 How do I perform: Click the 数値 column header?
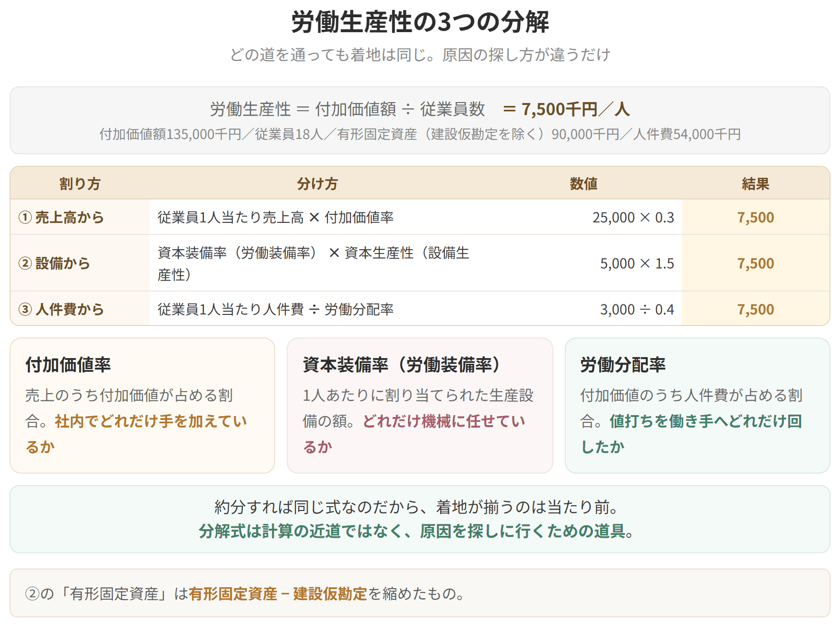(x=583, y=184)
